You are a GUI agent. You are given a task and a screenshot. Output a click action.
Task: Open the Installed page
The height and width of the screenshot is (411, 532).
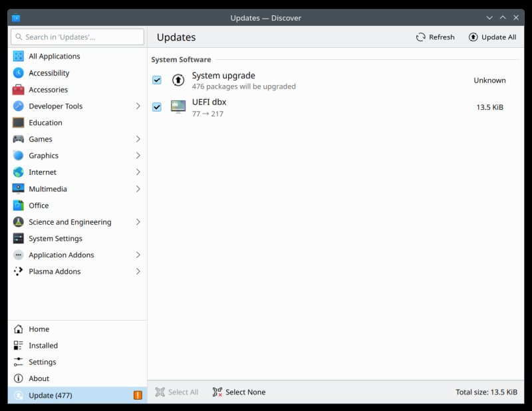[43, 346]
